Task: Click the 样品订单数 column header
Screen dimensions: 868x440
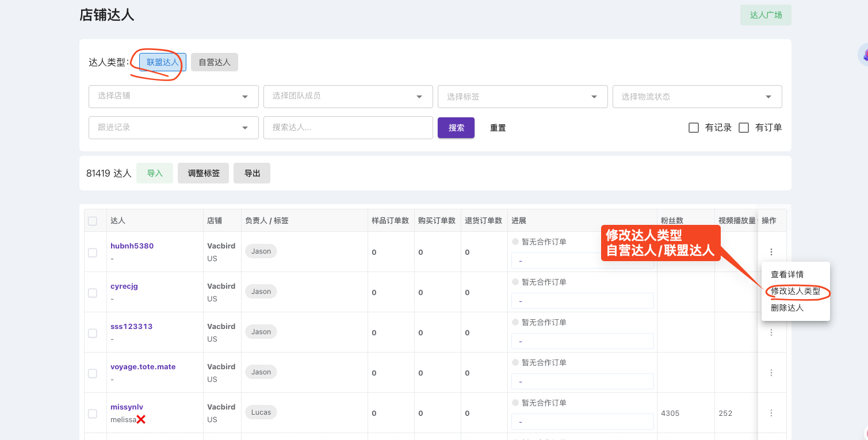Action: click(x=390, y=221)
